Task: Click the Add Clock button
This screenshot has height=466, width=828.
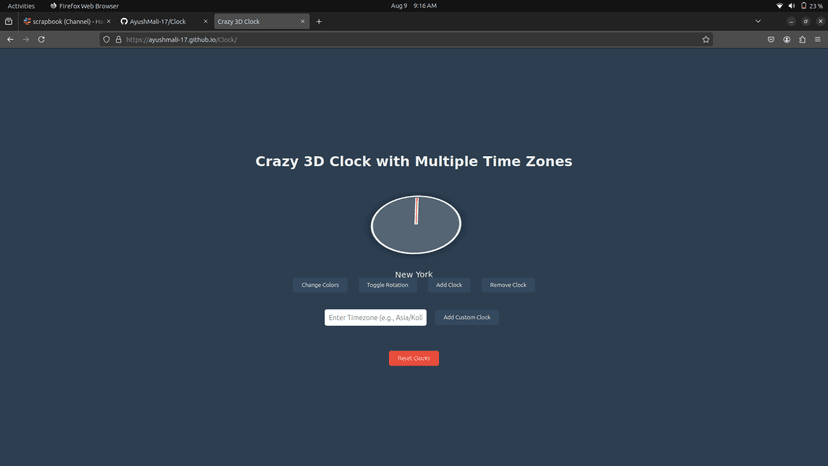Action: pos(449,285)
